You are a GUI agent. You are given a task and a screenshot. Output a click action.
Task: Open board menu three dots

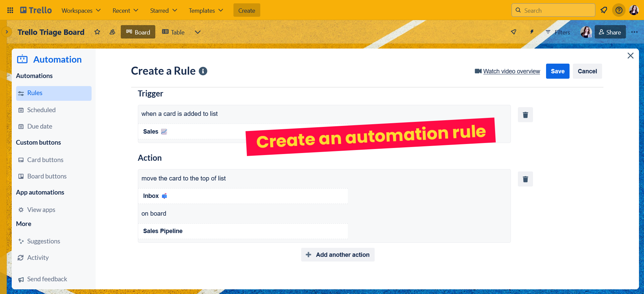tap(634, 32)
